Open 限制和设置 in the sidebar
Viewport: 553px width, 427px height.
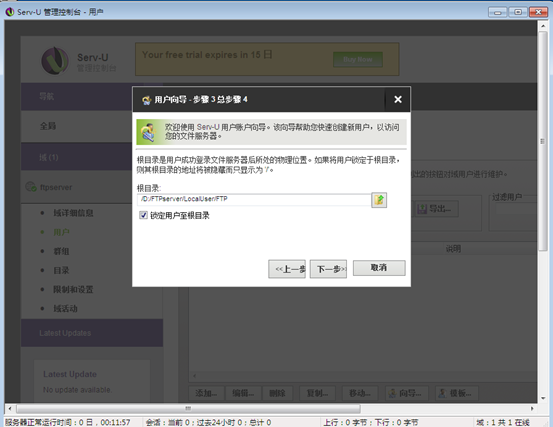pos(73,289)
